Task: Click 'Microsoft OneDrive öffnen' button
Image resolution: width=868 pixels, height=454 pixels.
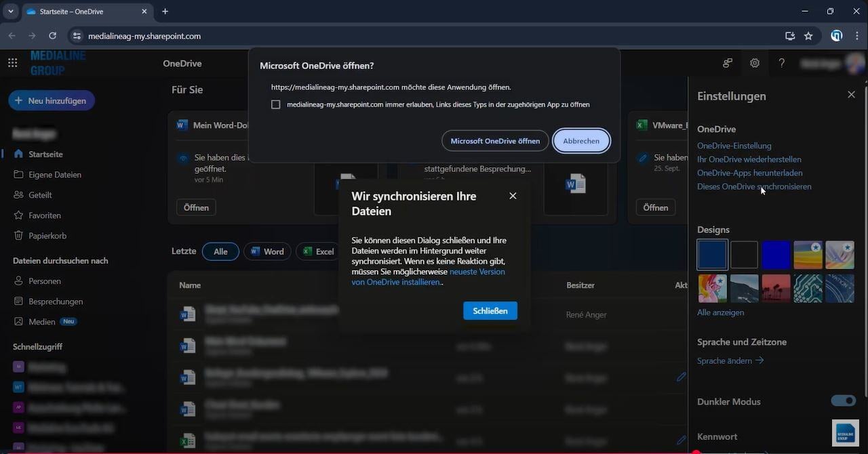Action: [495, 141]
